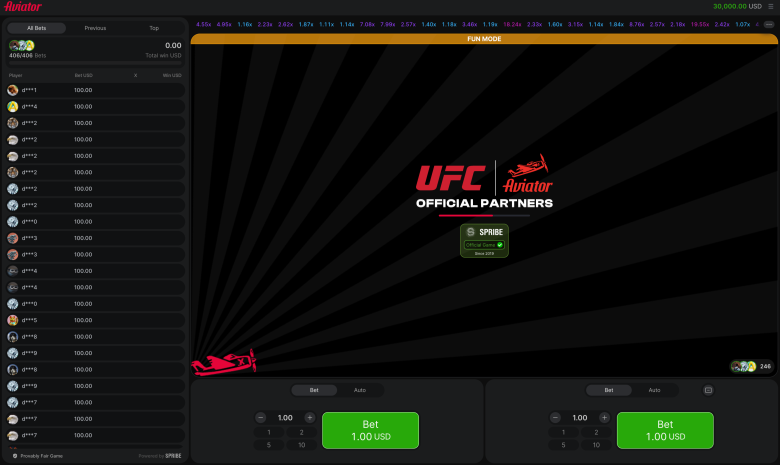This screenshot has width=780, height=465.
Task: Click the Provably Fair Game label
Action: (x=42, y=456)
